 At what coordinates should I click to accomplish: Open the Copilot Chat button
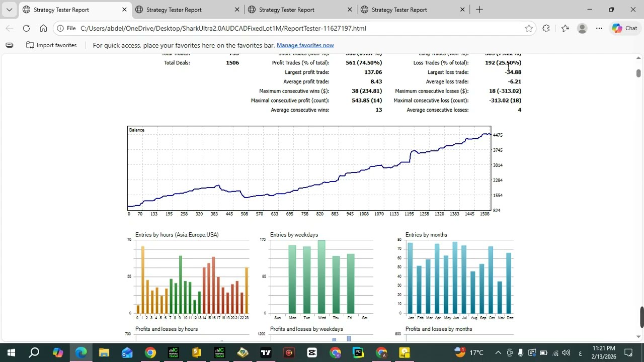point(625,28)
